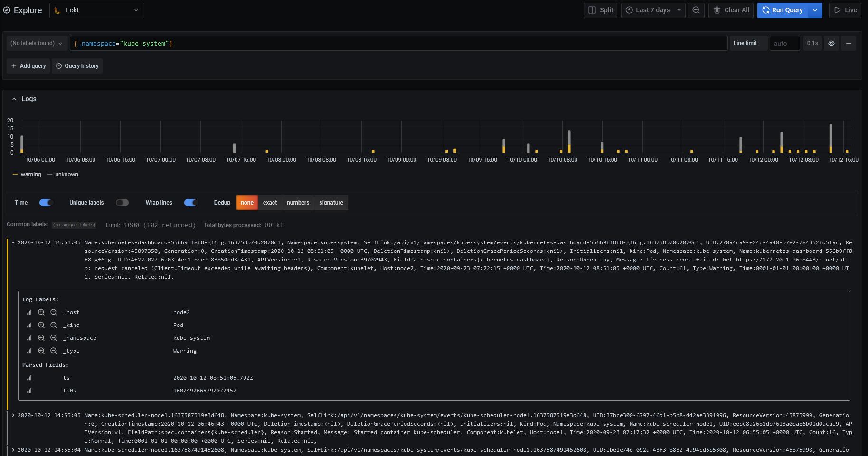The image size is (868, 456).
Task: Click the refresh icon in Run Query
Action: [x=765, y=10]
